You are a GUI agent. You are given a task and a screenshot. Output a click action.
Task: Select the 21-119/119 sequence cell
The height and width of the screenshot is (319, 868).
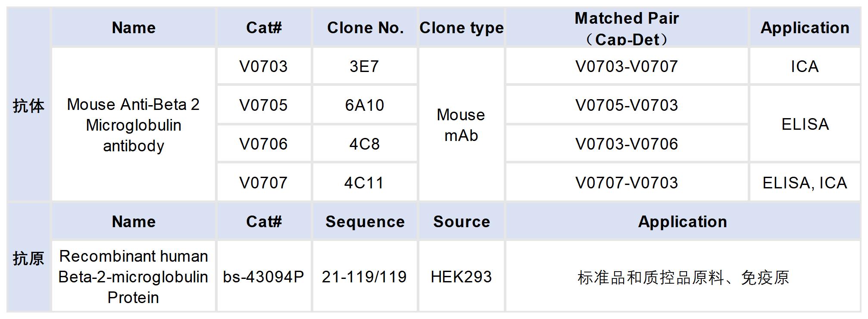pos(364,277)
